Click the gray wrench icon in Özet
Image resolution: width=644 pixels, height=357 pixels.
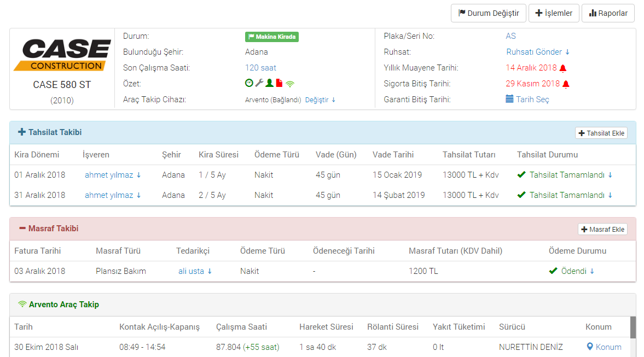(x=259, y=83)
